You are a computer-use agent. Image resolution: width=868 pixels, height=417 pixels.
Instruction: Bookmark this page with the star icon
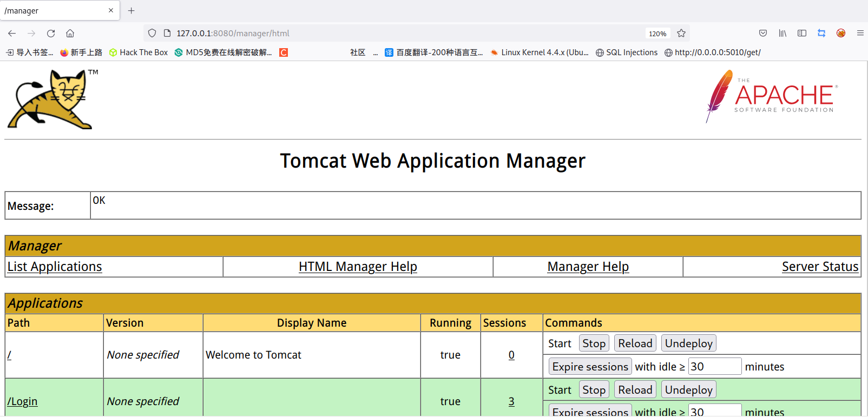[x=681, y=34]
